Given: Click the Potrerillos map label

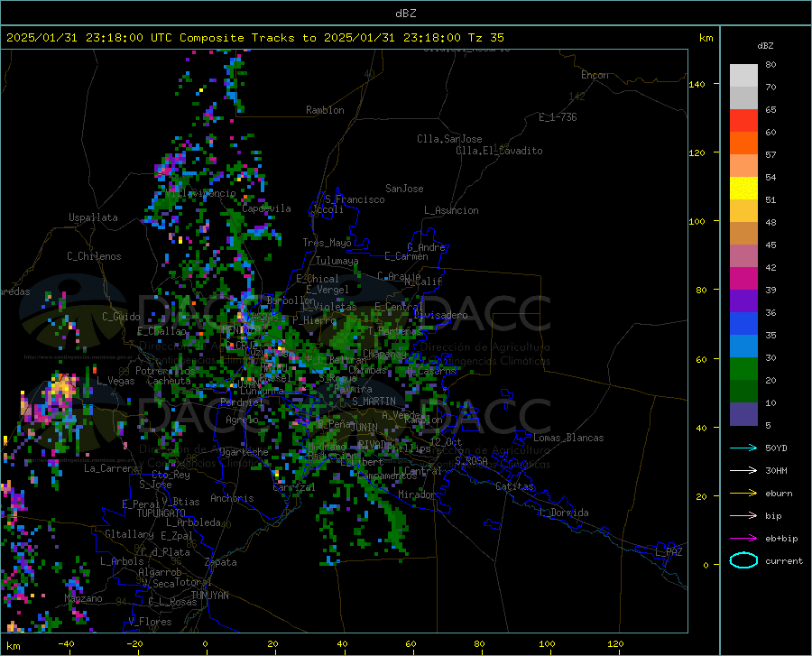Looking at the screenshot, I should (165, 371).
